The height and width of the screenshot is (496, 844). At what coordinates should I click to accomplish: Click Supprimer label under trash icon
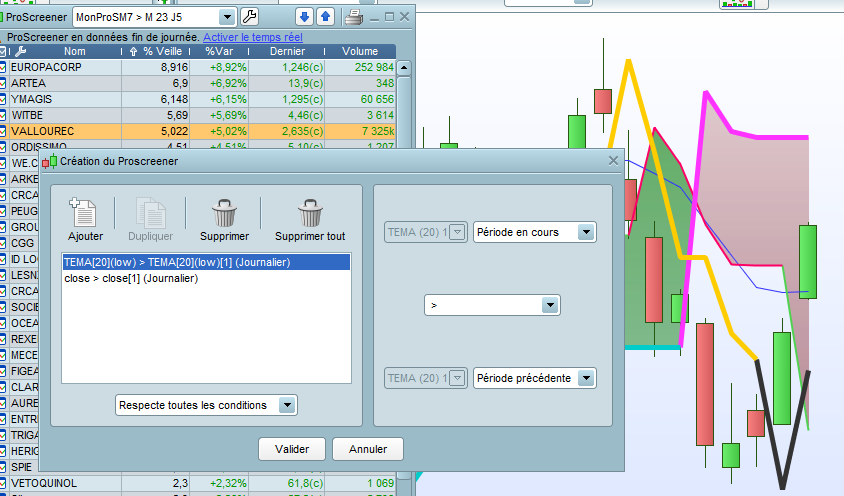pyautogui.click(x=224, y=236)
